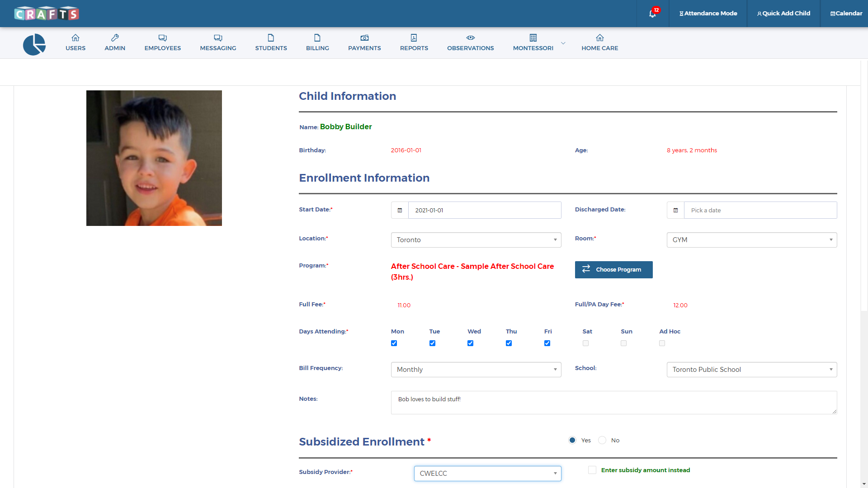The image size is (868, 488).
Task: Open the Students menu
Action: pyautogui.click(x=271, y=43)
